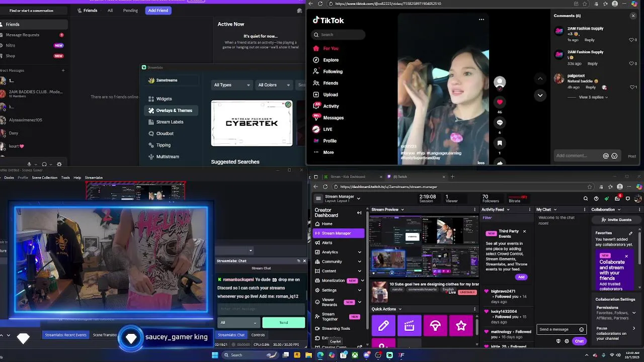Click Add in Third Party Events card
This screenshot has width=644, height=362.
521,277
